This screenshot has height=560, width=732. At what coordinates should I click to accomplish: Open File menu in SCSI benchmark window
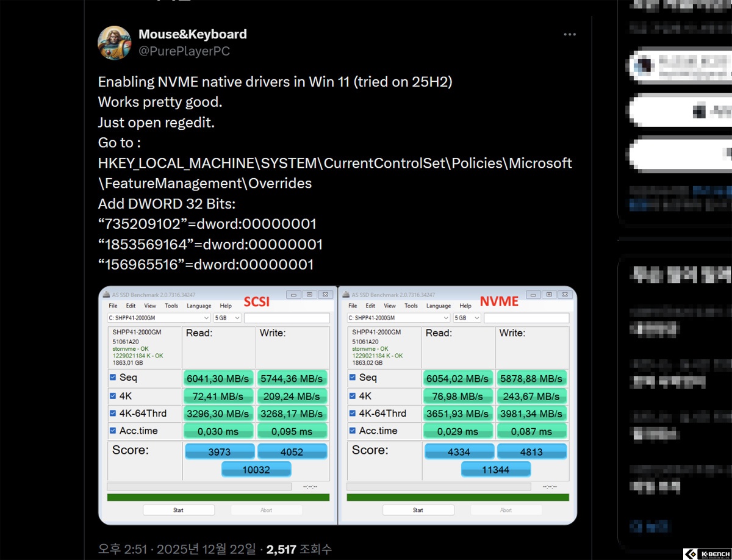(113, 306)
